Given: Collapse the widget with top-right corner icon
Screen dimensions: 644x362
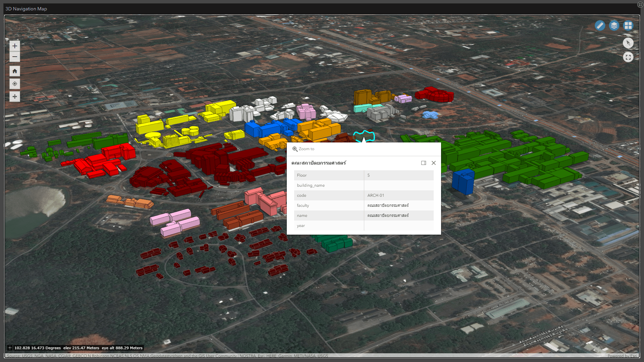Looking at the screenshot, I should [640, 5].
